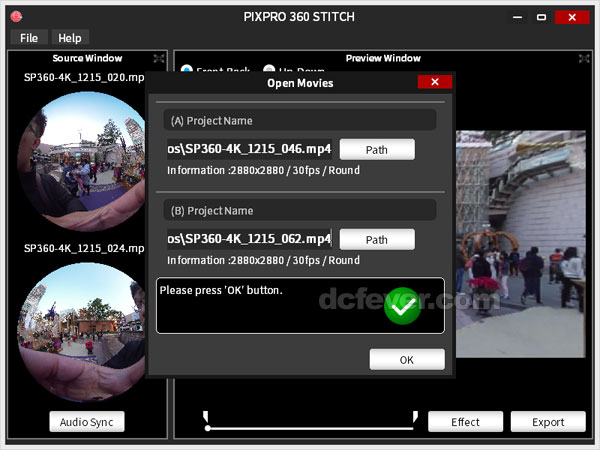The width and height of the screenshot is (600, 450).
Task: Click Information text under project A
Action: 263,170
